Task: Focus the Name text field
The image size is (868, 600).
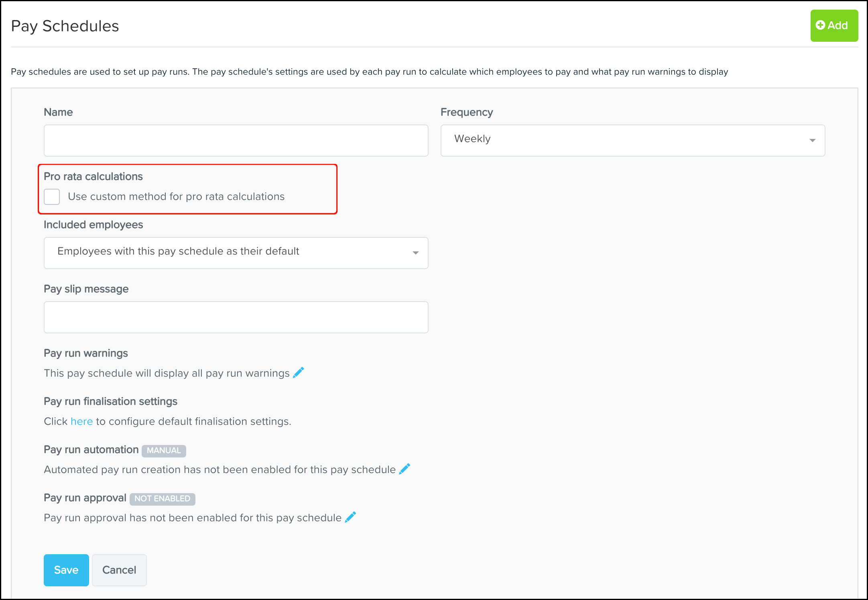Action: coord(236,141)
